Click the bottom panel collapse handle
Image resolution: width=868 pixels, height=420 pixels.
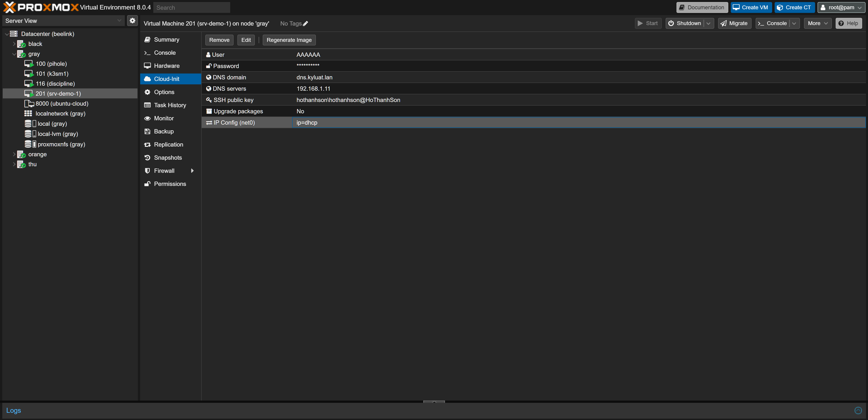click(434, 401)
